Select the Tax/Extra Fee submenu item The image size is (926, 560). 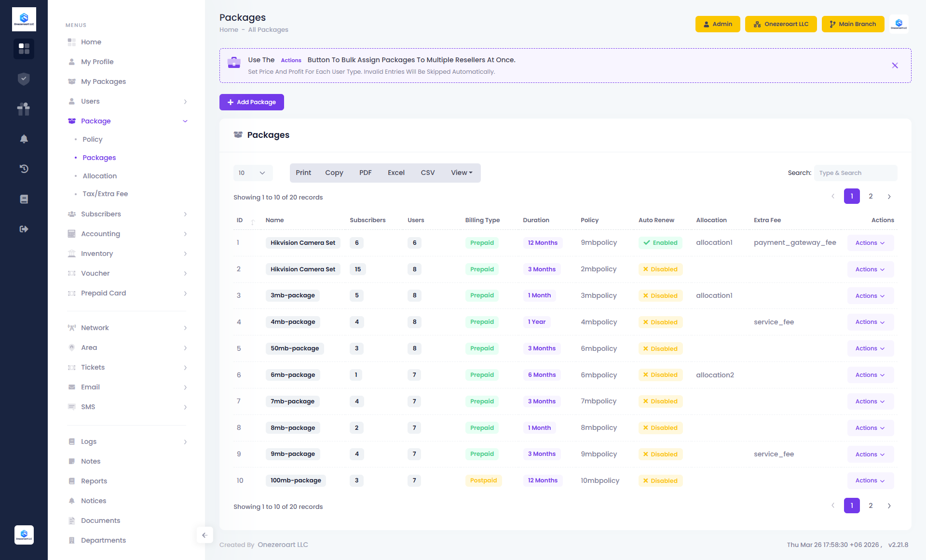click(x=105, y=194)
